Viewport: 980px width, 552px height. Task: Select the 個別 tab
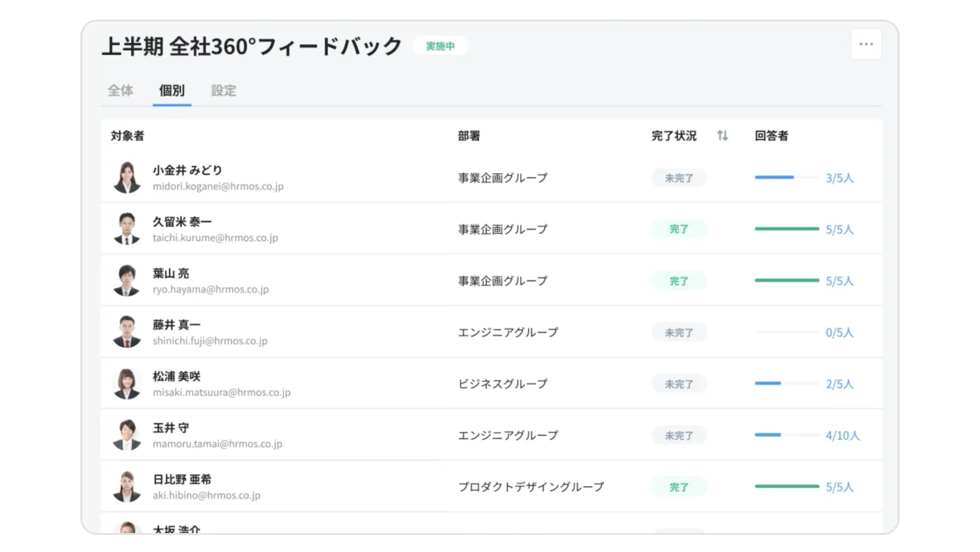coord(171,90)
